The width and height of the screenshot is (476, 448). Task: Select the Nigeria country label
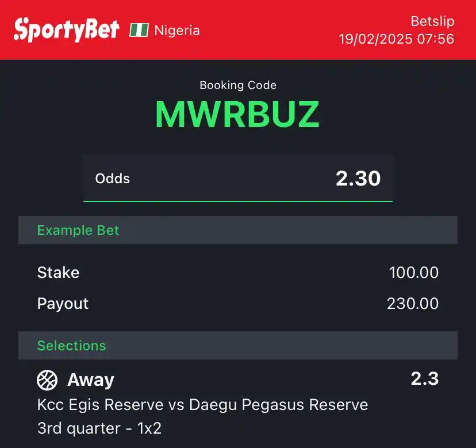point(177,30)
